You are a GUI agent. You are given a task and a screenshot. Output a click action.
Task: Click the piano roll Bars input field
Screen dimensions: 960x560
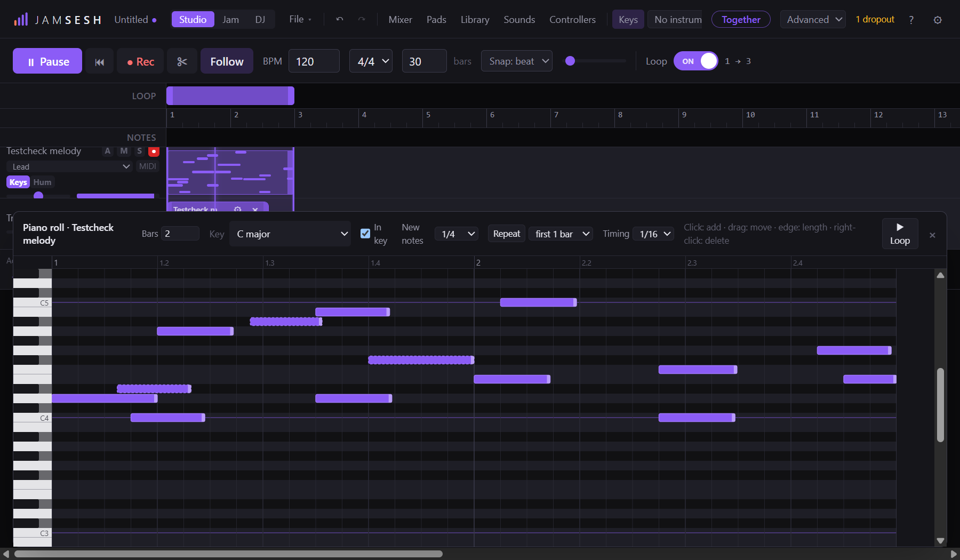(x=180, y=234)
